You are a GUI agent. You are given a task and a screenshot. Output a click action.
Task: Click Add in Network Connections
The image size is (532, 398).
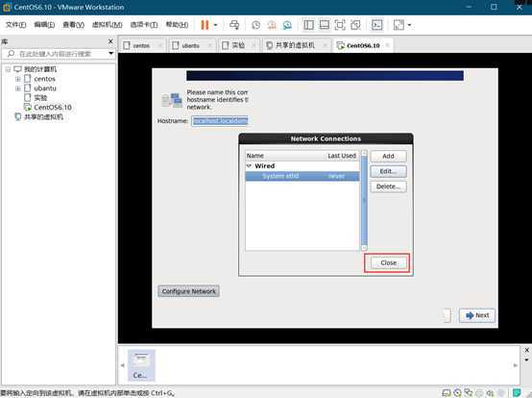click(388, 156)
